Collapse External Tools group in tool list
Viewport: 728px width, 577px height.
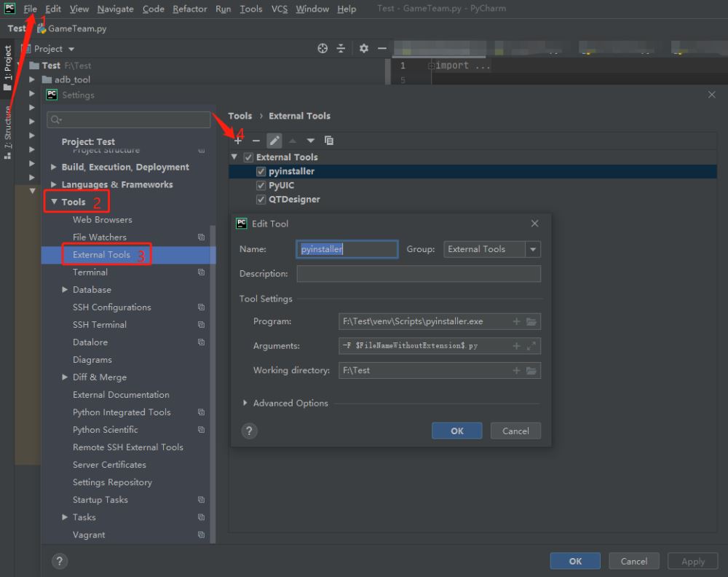[x=234, y=157]
